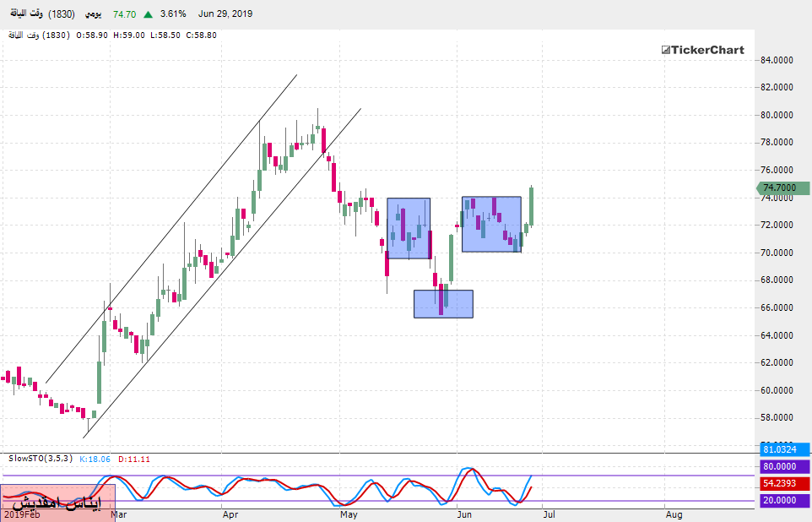Click the green up-arrow price change indicator

(148, 14)
